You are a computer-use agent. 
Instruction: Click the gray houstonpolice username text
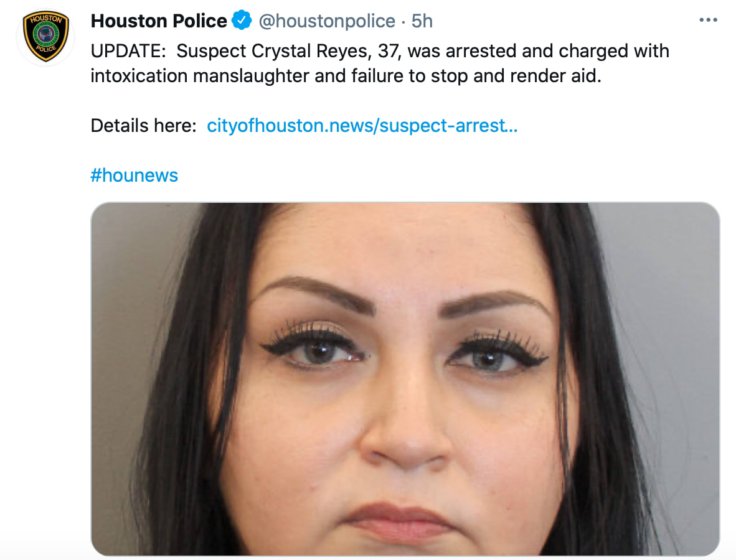pos(327,21)
